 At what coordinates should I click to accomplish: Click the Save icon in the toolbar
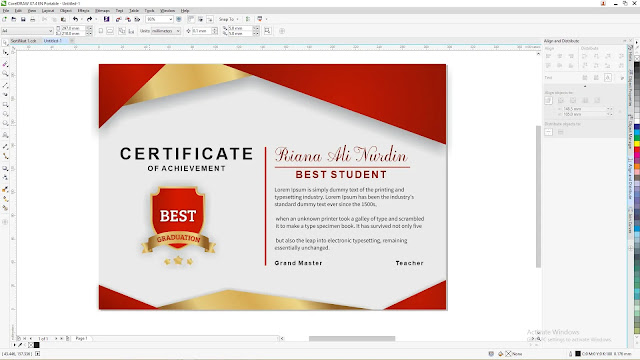coord(23,19)
